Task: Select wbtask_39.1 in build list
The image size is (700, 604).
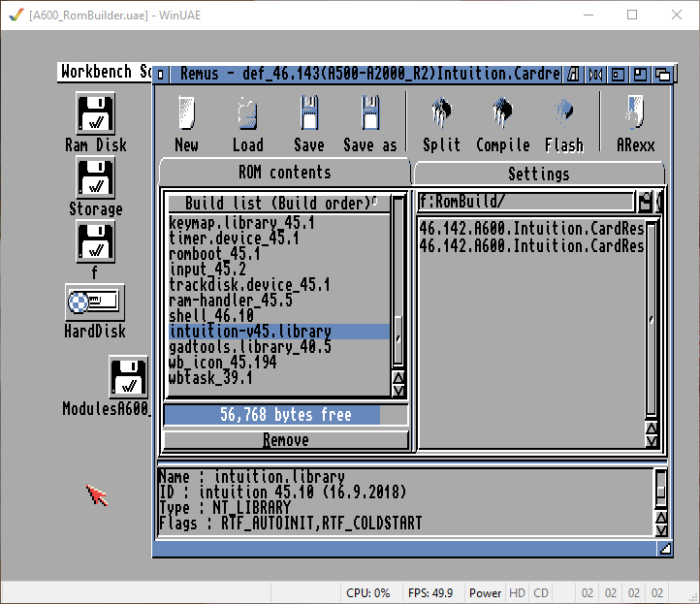Action: click(x=279, y=378)
